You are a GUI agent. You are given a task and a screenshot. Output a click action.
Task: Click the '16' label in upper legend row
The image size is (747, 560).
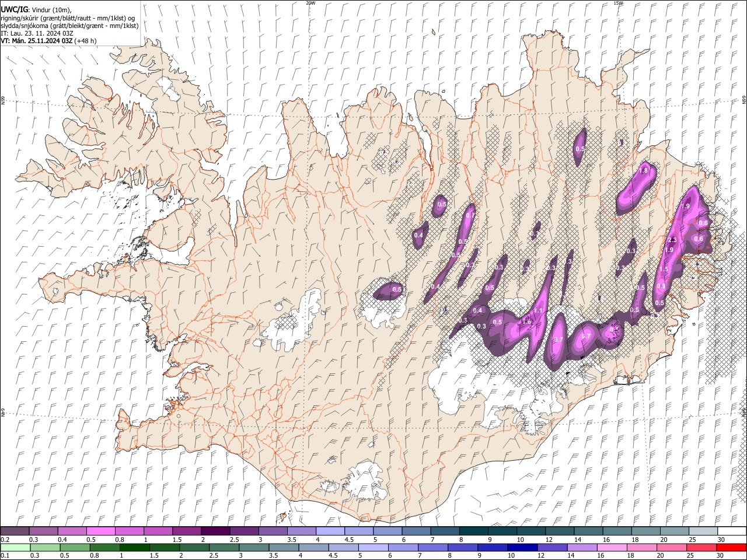coord(606,540)
